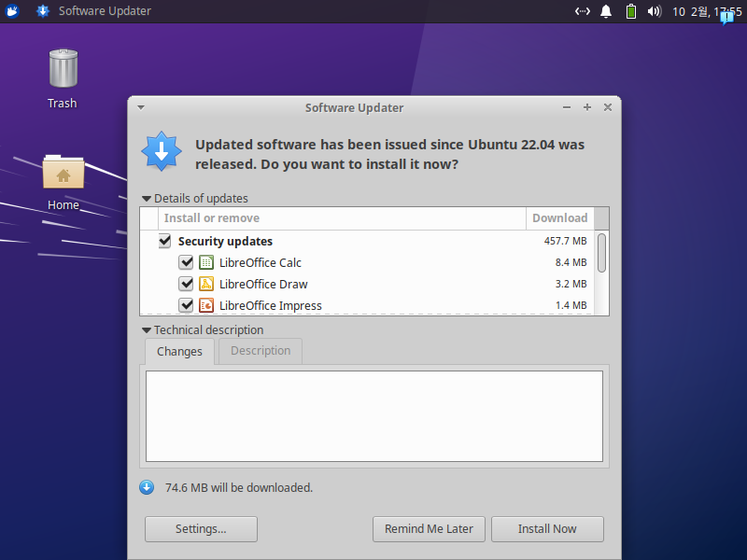Click the blue download info icon
Viewport: 747px width, 560px height.
147,487
